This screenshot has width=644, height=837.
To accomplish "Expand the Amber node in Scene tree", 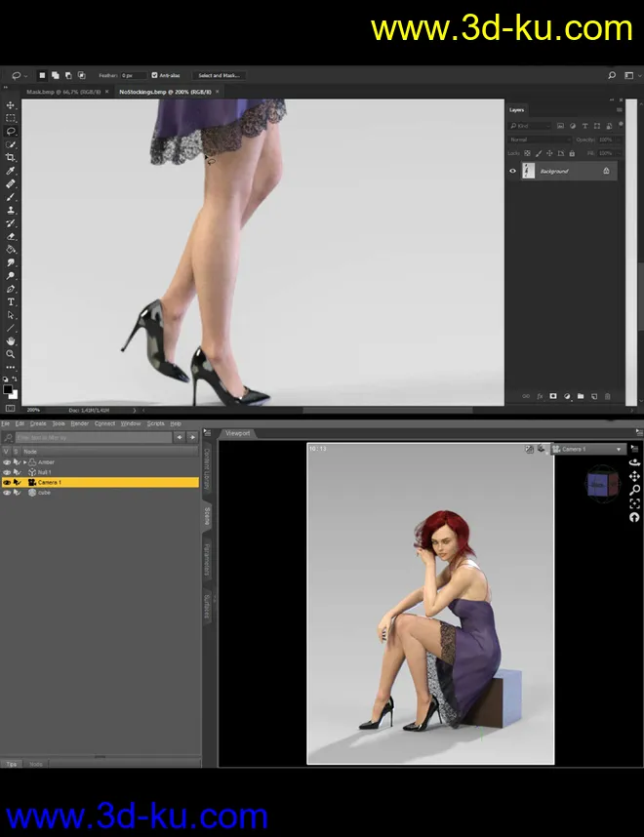I will pos(25,462).
